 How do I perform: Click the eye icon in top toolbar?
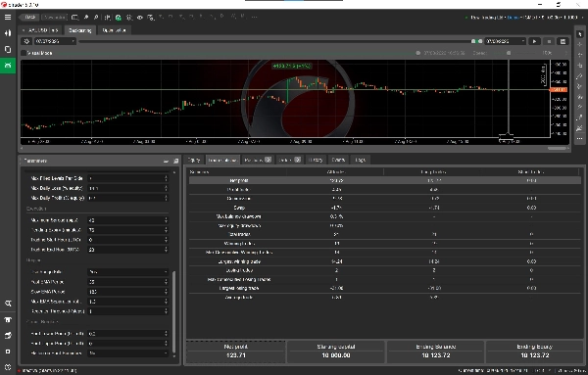click(x=140, y=18)
